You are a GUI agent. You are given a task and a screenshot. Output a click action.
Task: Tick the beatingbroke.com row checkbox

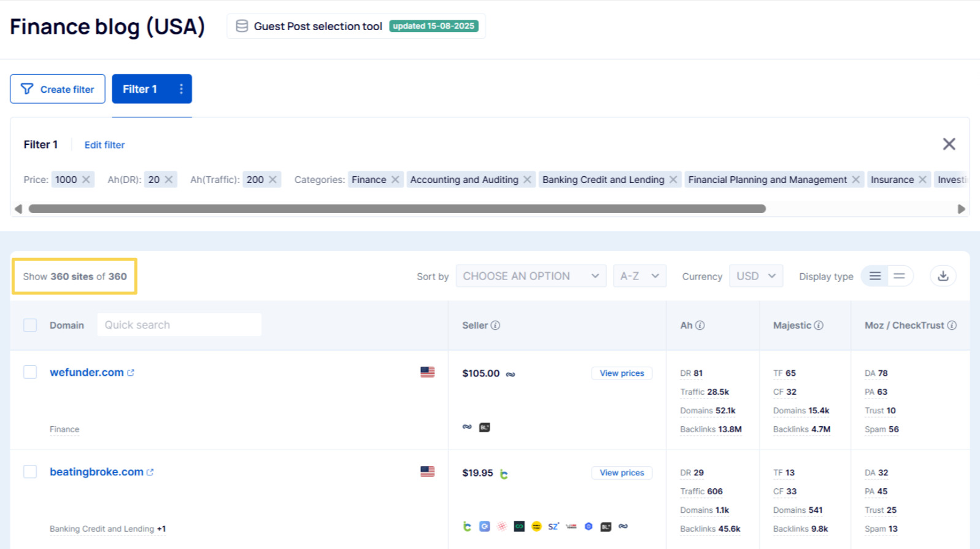coord(30,472)
